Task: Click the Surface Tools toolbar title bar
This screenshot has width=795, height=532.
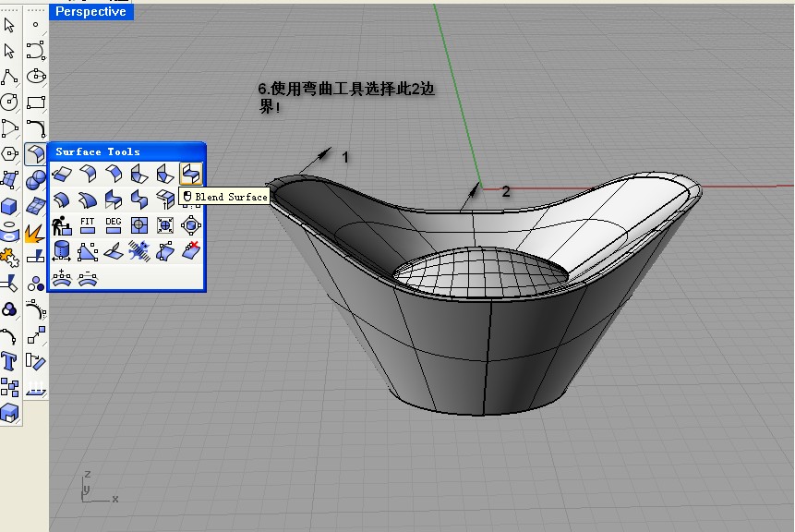Action: 126,151
